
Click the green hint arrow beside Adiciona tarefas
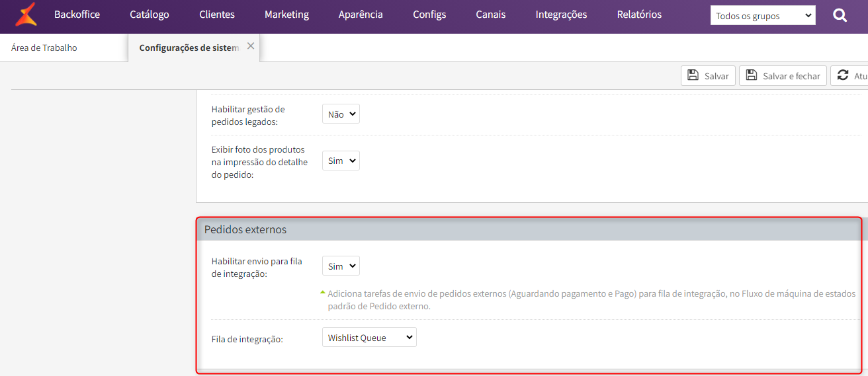tap(322, 291)
